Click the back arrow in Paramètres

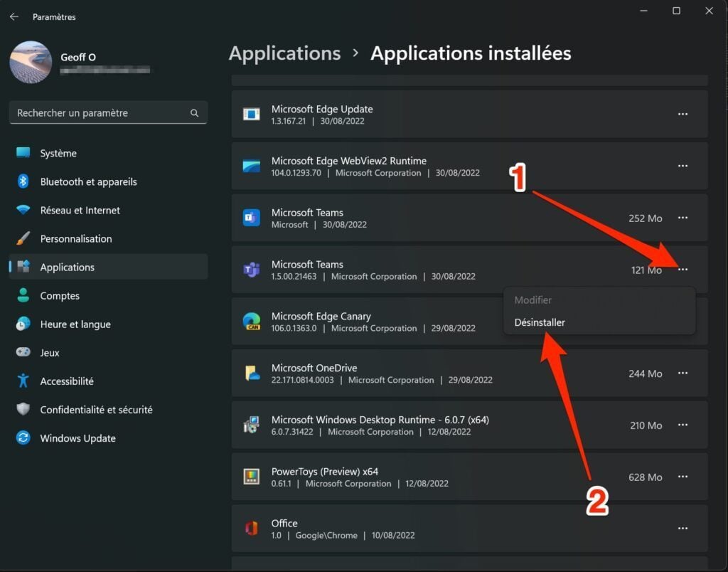point(14,17)
